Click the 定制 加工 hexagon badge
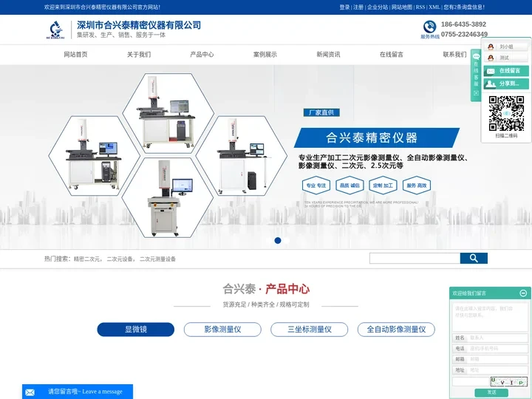 pos(383,185)
